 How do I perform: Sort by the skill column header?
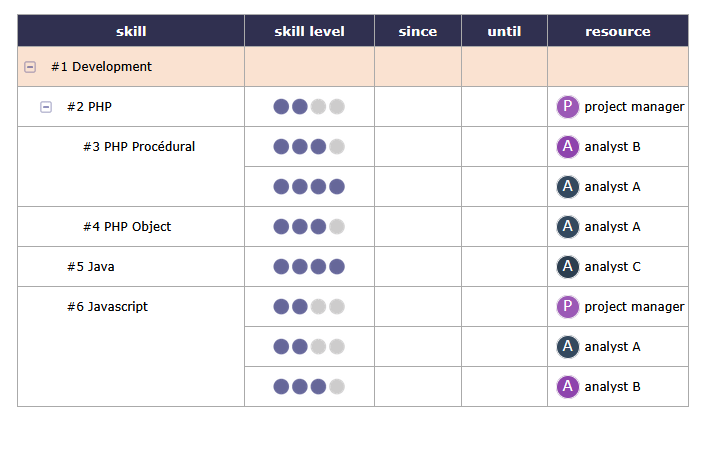click(x=131, y=31)
